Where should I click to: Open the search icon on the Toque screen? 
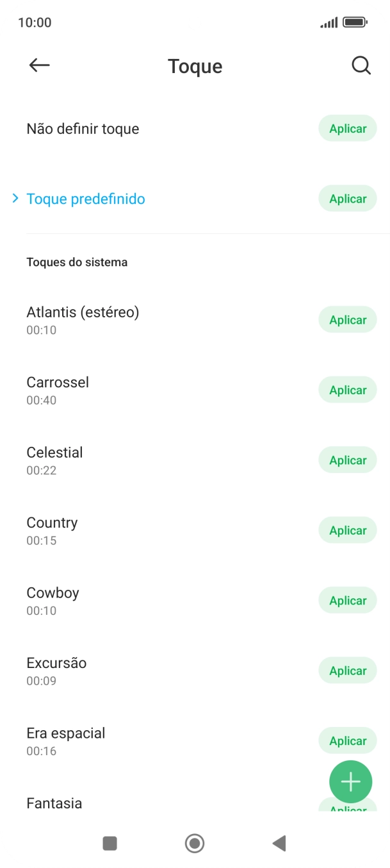pos(361,65)
